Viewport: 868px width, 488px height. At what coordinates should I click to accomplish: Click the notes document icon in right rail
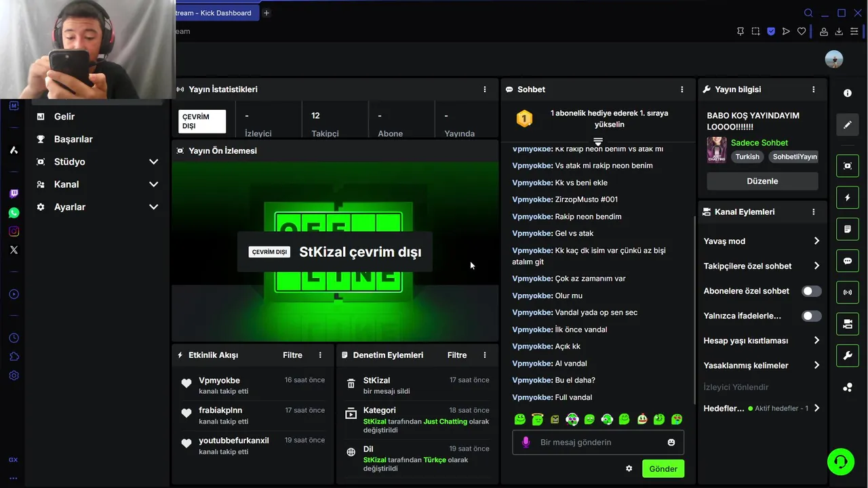848,229
